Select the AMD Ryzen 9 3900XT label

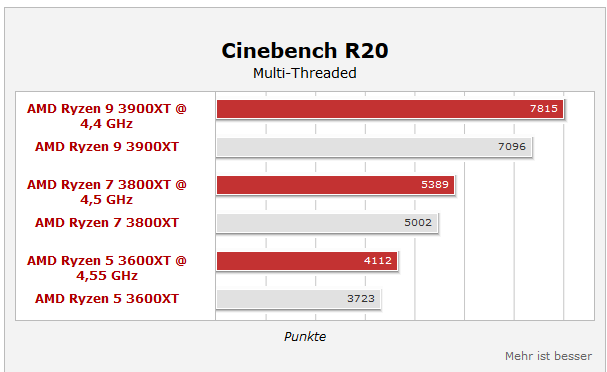pos(107,147)
